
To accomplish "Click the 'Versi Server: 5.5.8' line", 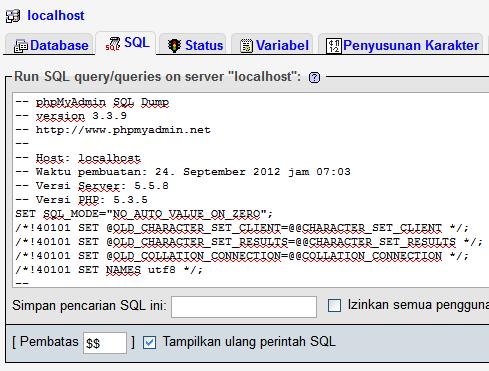I will [92, 186].
